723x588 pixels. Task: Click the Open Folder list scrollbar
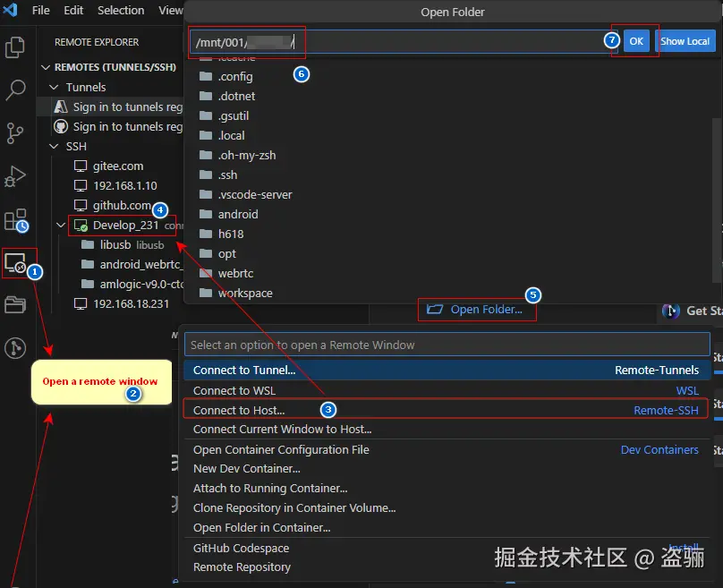[x=717, y=200]
